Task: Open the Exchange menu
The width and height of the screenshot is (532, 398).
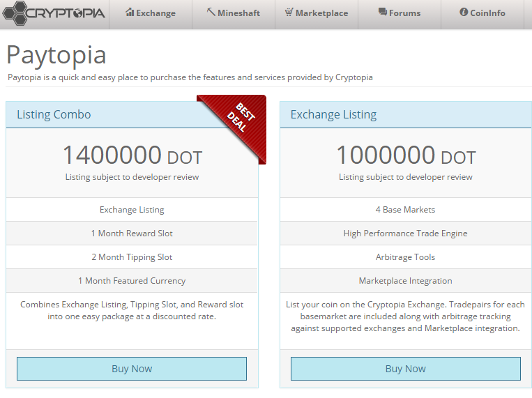Action: [x=151, y=14]
